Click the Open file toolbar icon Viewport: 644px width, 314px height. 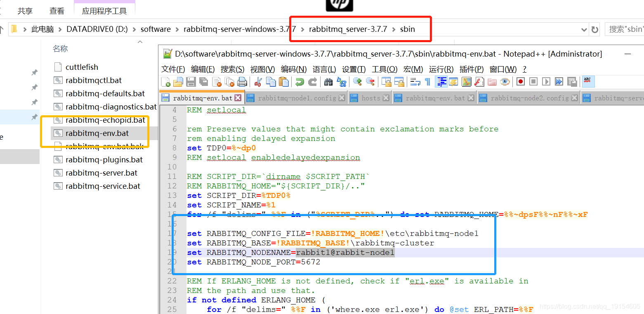tap(178, 82)
